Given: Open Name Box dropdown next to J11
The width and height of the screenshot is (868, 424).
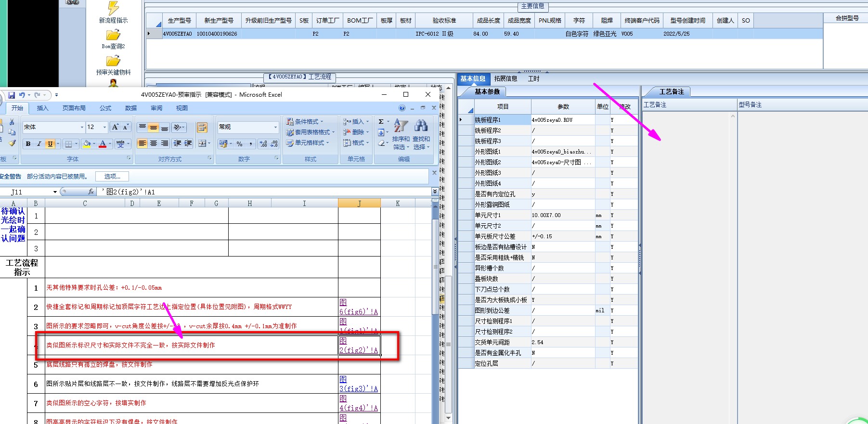Looking at the screenshot, I should (x=55, y=192).
